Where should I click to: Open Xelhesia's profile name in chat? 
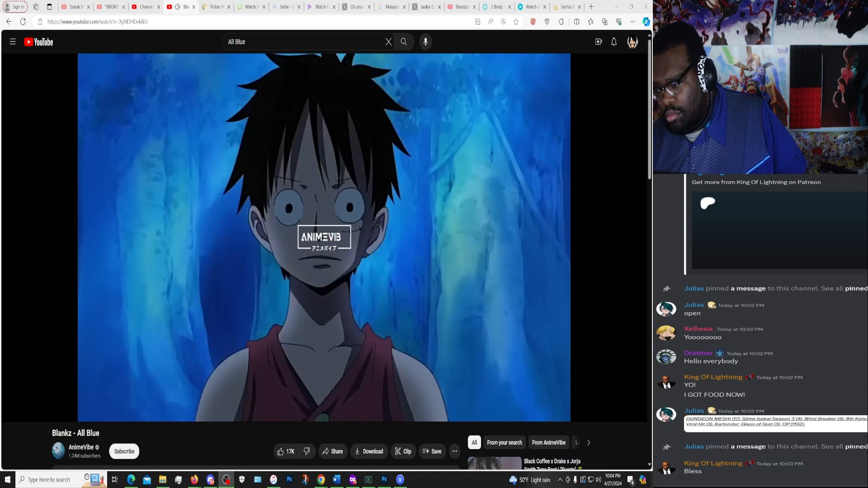click(698, 329)
